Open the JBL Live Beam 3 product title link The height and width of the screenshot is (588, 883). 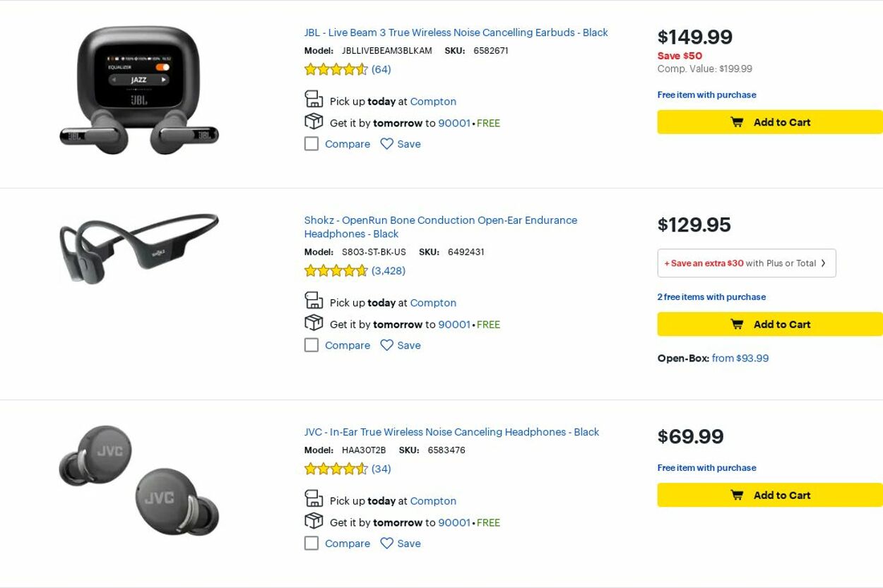tap(456, 32)
